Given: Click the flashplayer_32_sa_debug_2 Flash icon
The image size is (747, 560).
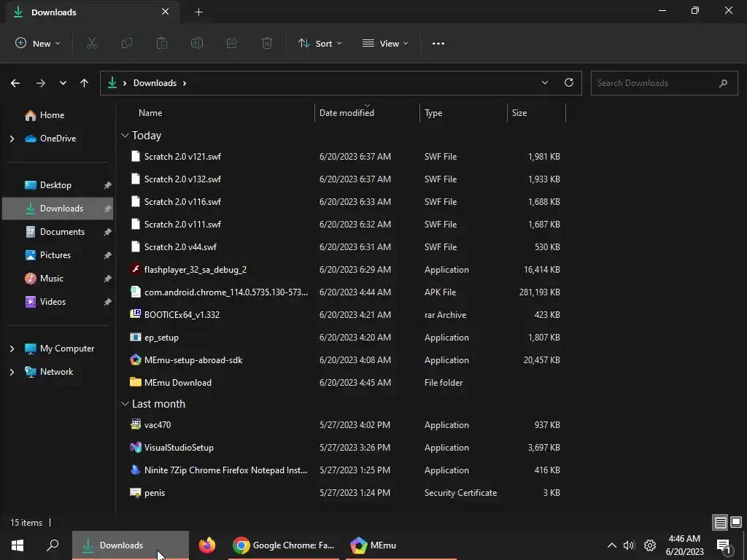Looking at the screenshot, I should coord(136,270).
